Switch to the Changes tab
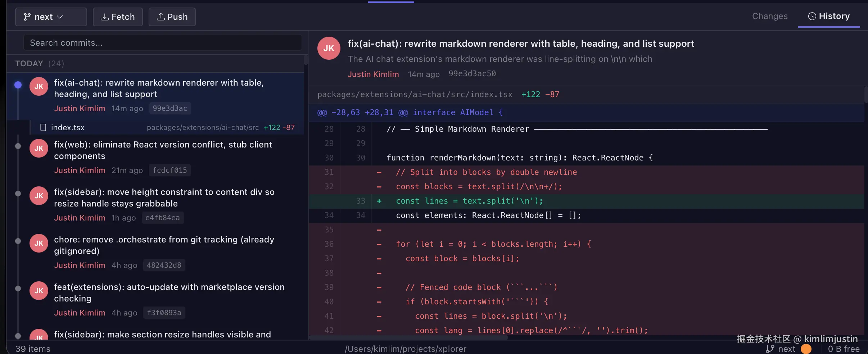The image size is (868, 354). point(769,16)
